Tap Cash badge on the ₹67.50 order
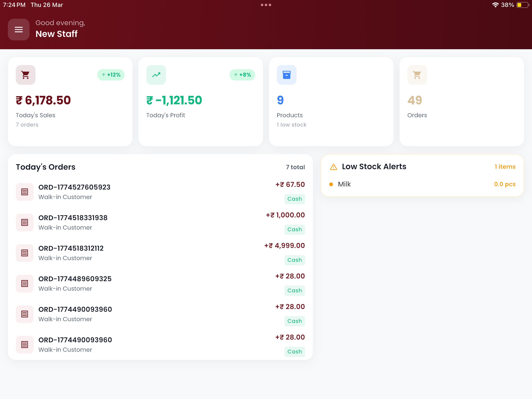The height and width of the screenshot is (399, 532). [295, 199]
